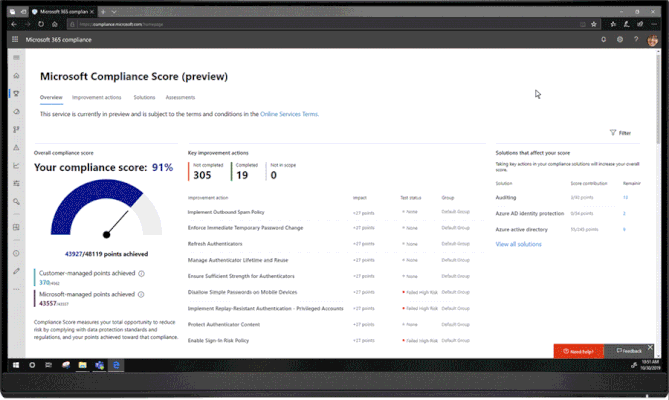Open Enable Sign-In Risk Policy action

pos(218,341)
